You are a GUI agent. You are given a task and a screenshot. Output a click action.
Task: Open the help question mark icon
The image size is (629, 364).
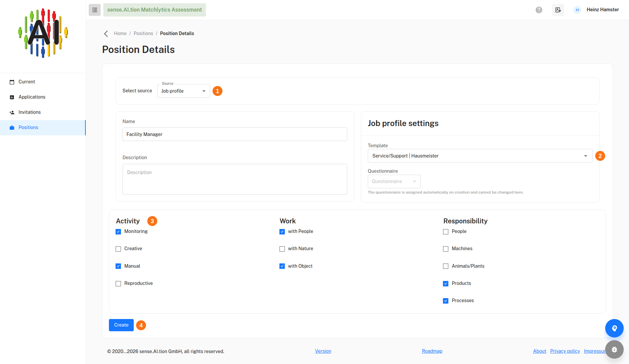tap(539, 10)
